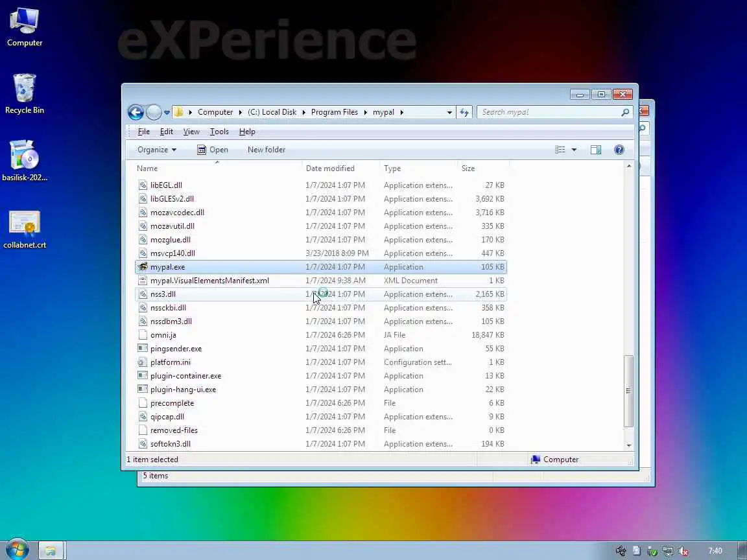Open the Tools menu
747x560 pixels.
click(219, 132)
